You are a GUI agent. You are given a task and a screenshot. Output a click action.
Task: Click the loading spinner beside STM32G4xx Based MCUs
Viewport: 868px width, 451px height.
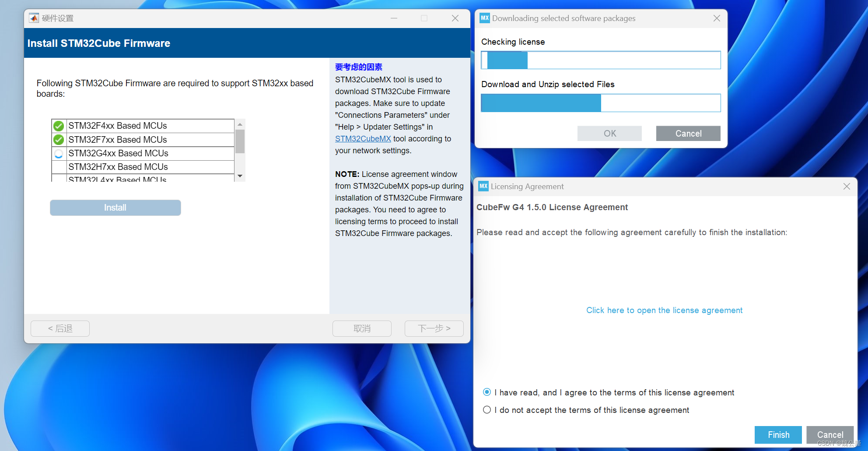point(59,154)
